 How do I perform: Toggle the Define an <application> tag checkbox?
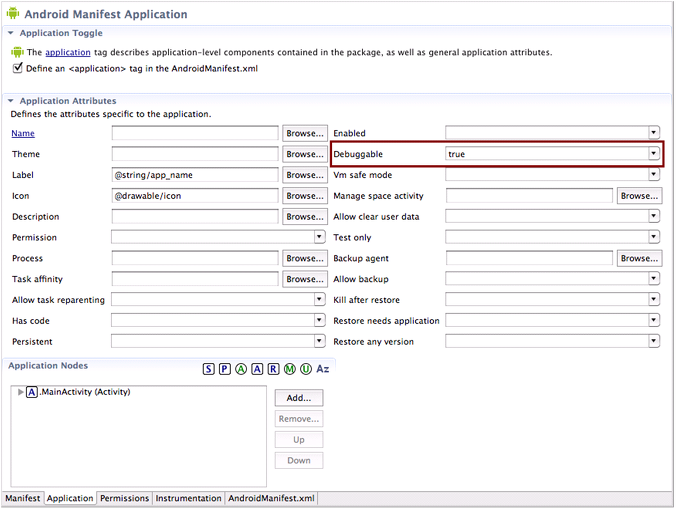tap(17, 68)
